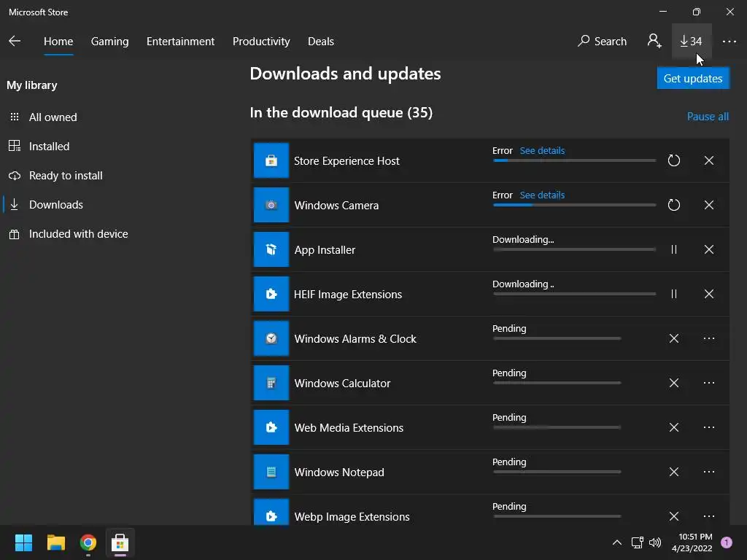This screenshot has width=747, height=560.
Task: Open File Explorer from the taskbar
Action: [x=55, y=542]
